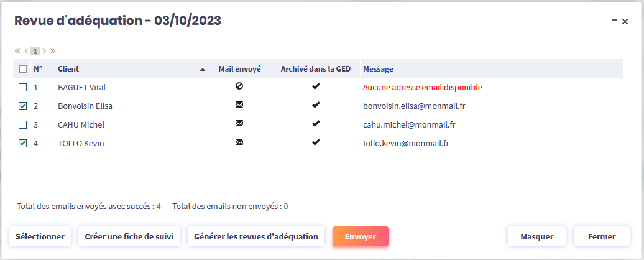Image resolution: width=644 pixels, height=260 pixels.
Task: Open Créer une fiche de suivi
Action: [129, 236]
